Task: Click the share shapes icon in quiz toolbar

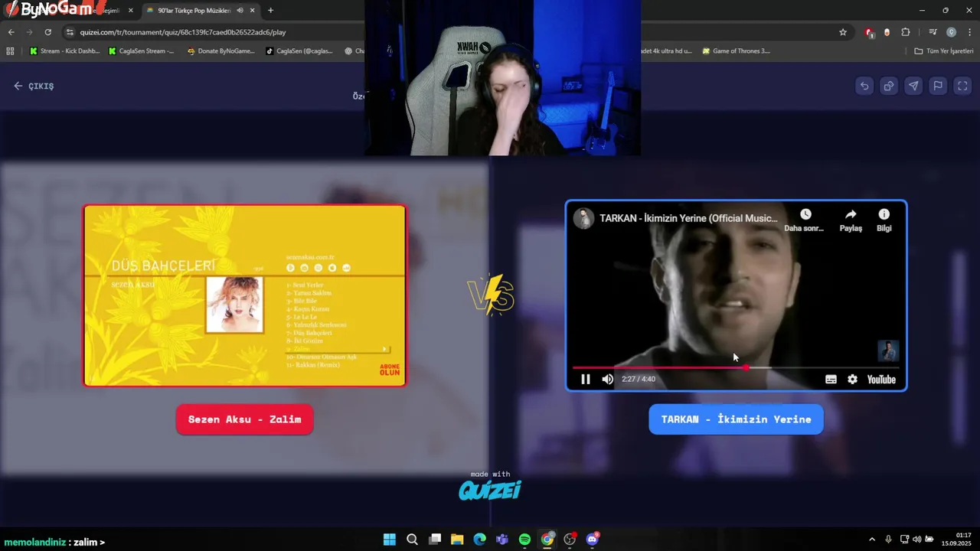Action: (889, 86)
